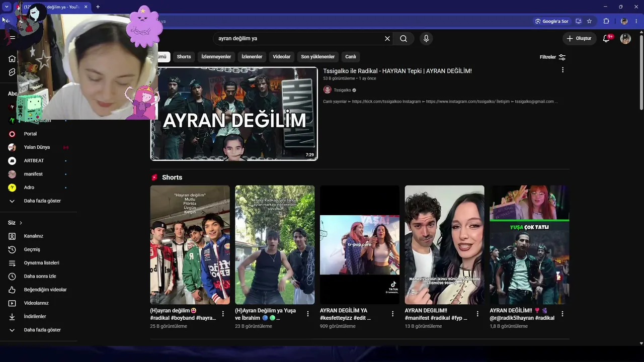Open the Tssigalko ile Radikal video title

397,71
